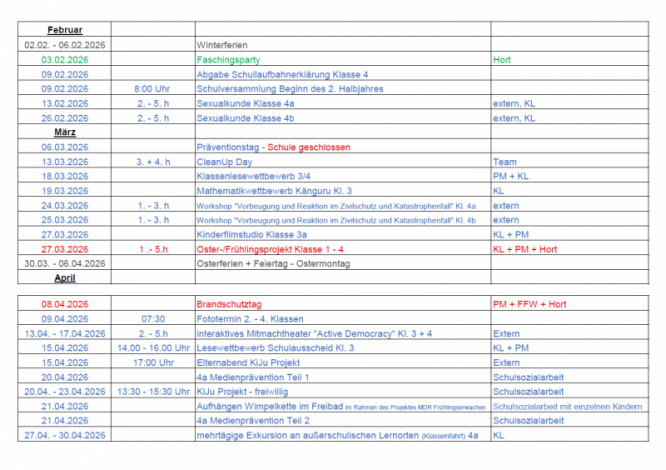Select the April month heading

pyautogui.click(x=65, y=278)
